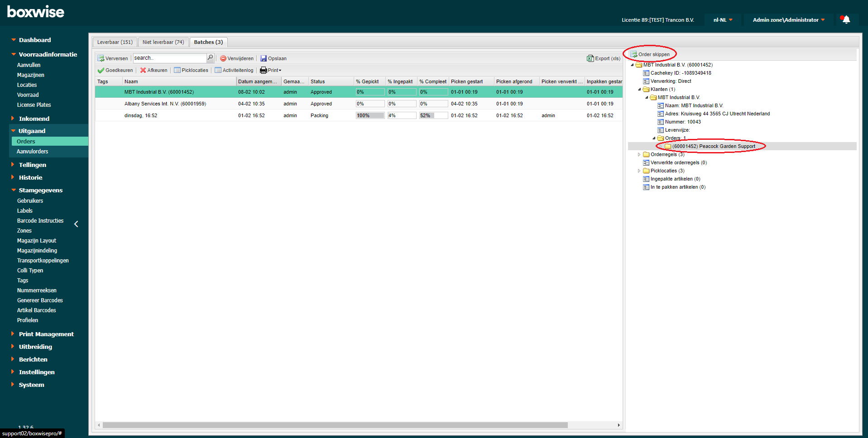Screen dimensions: 868x438
Task: Select the (60001452) Peacock Garden Support order
Action: tap(714, 146)
